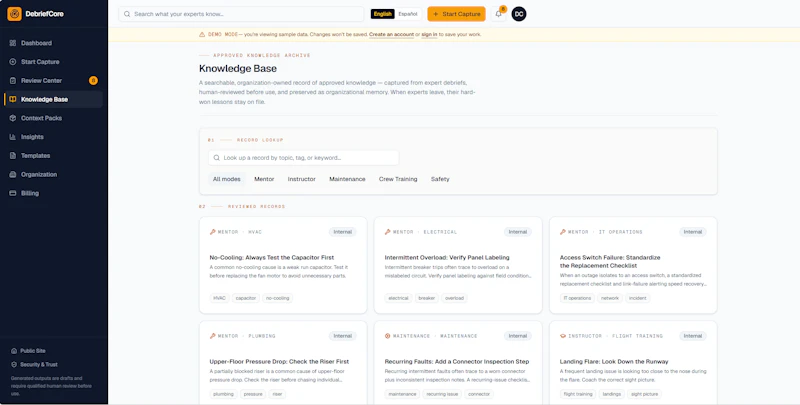Switch language to Español
The image size is (800, 405).
coord(408,14)
